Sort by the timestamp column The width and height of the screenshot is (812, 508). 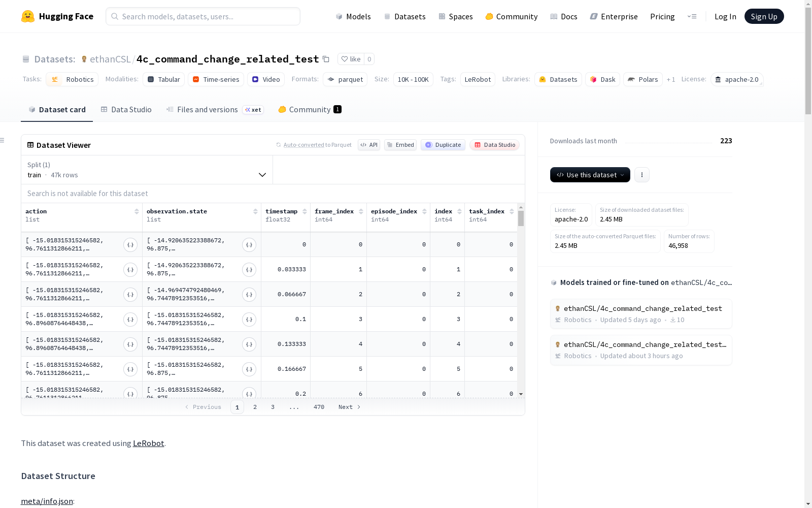[x=304, y=211]
